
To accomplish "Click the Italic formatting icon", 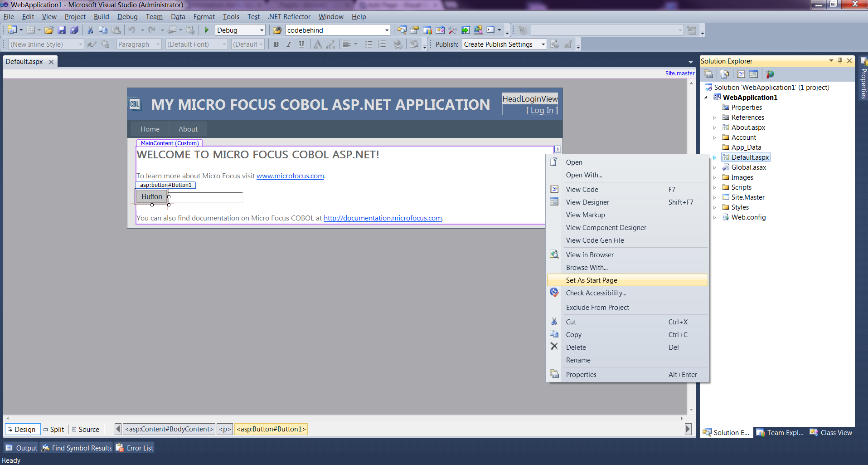I will (x=289, y=44).
